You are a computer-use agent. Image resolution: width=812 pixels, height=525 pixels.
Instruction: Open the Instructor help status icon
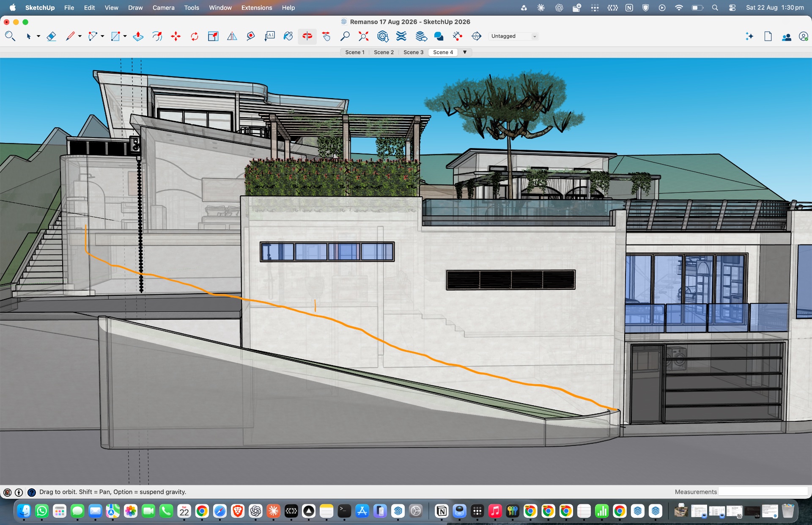32,492
